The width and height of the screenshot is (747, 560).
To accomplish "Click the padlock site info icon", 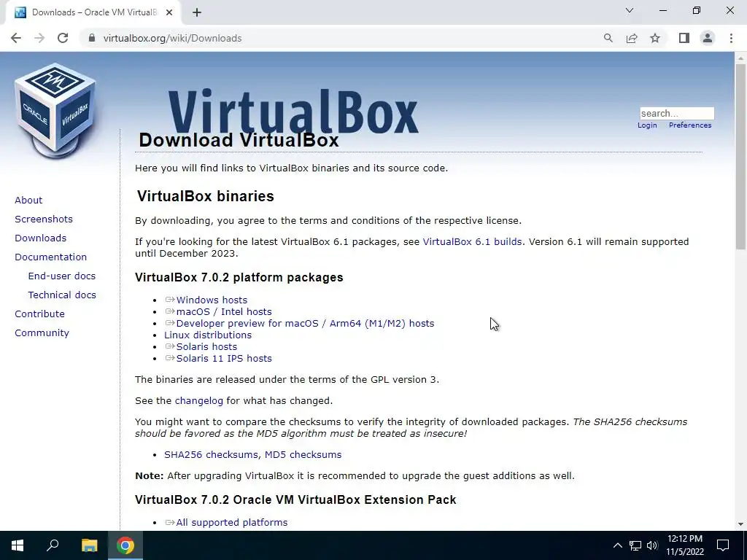I will pyautogui.click(x=92, y=38).
